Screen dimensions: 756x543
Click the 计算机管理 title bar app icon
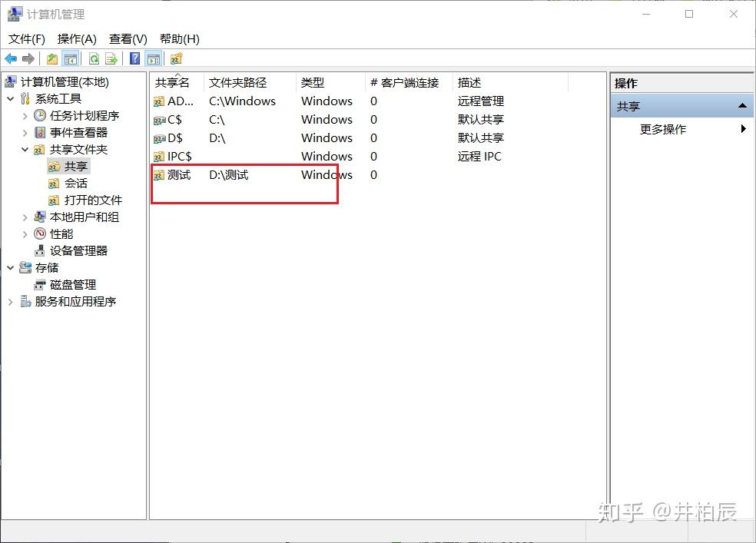point(15,14)
